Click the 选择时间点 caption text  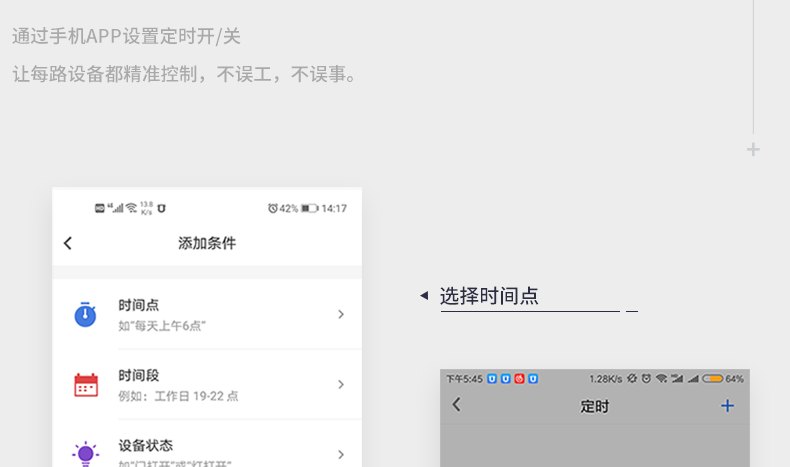coord(489,296)
